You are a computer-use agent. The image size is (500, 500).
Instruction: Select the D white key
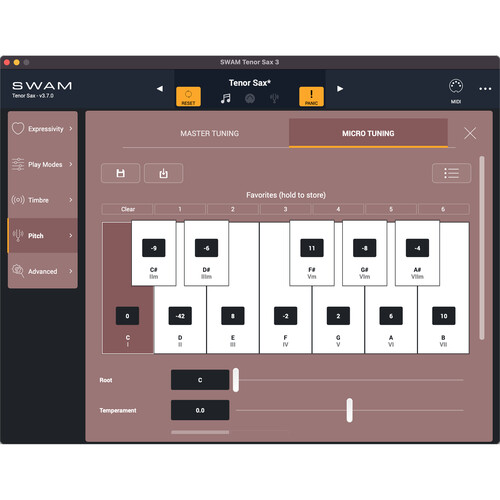click(180, 320)
